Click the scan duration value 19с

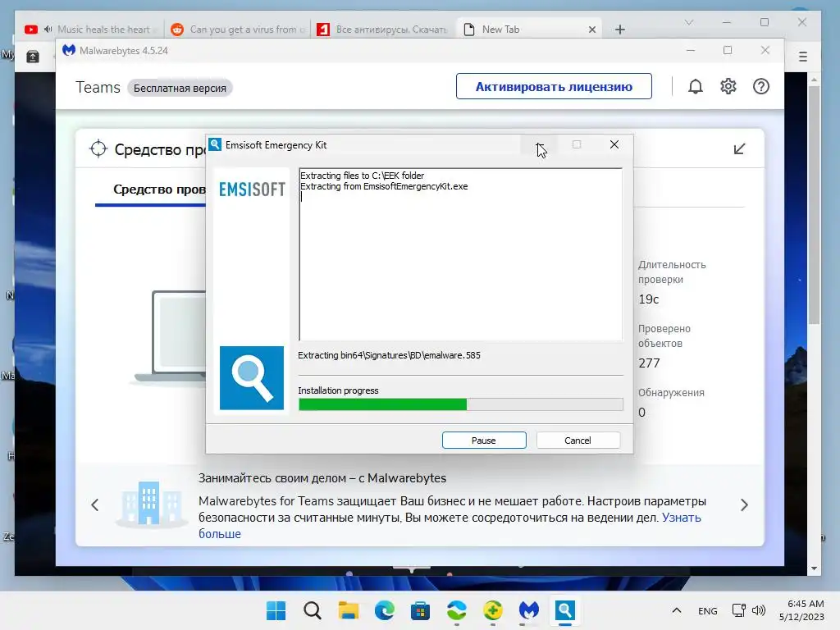pos(648,299)
